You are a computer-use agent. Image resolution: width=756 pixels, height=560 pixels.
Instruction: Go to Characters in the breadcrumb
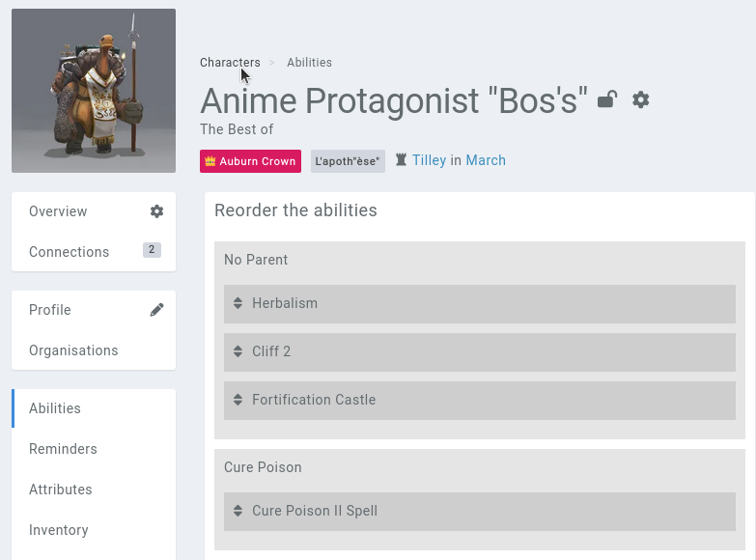coord(230,63)
